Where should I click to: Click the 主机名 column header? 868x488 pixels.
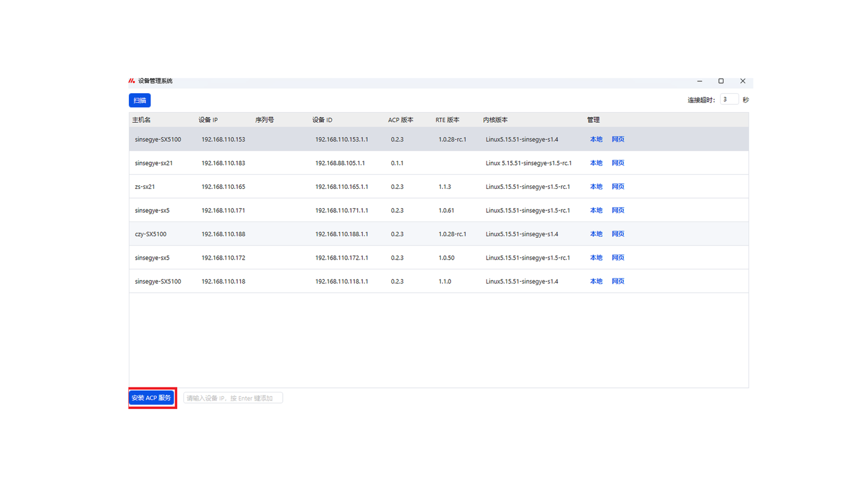[142, 120]
